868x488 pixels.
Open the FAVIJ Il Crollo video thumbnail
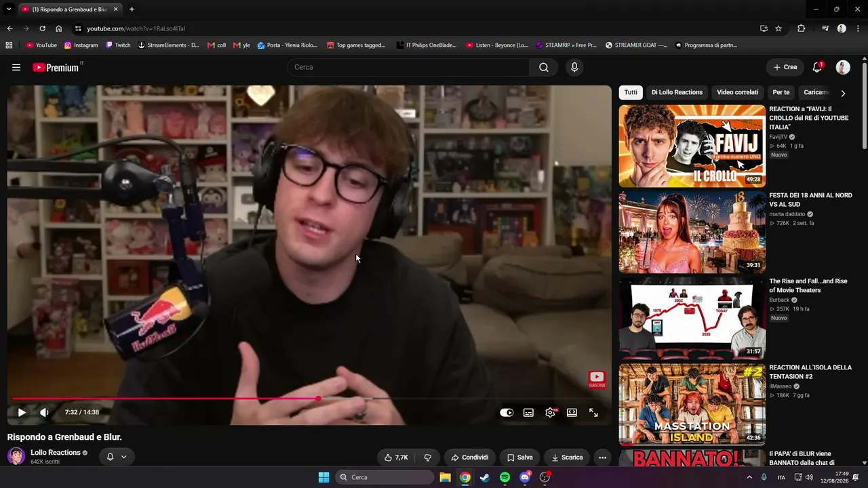click(692, 146)
